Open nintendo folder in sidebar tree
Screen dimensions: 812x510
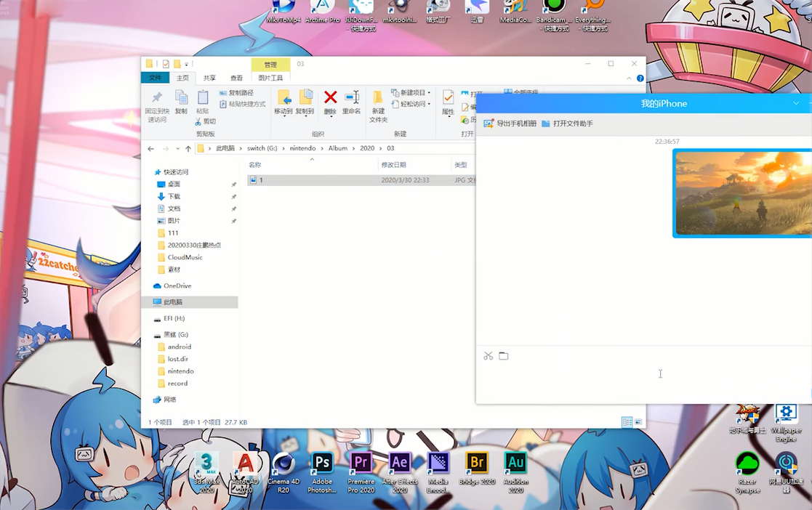tap(175, 371)
